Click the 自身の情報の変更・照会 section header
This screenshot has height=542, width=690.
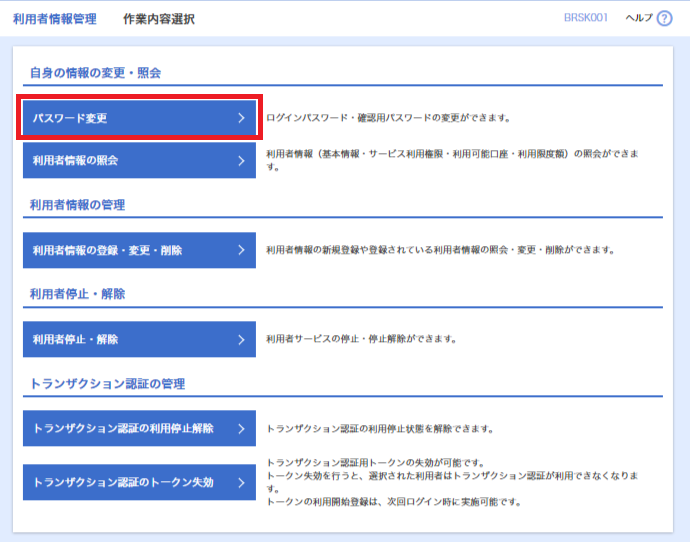96,73
